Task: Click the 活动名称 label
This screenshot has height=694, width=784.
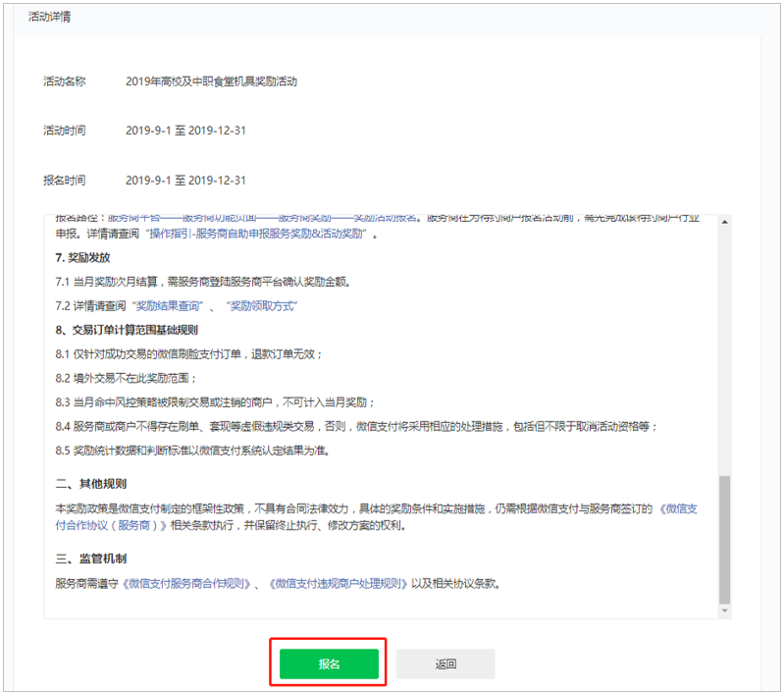Action: pos(65,81)
